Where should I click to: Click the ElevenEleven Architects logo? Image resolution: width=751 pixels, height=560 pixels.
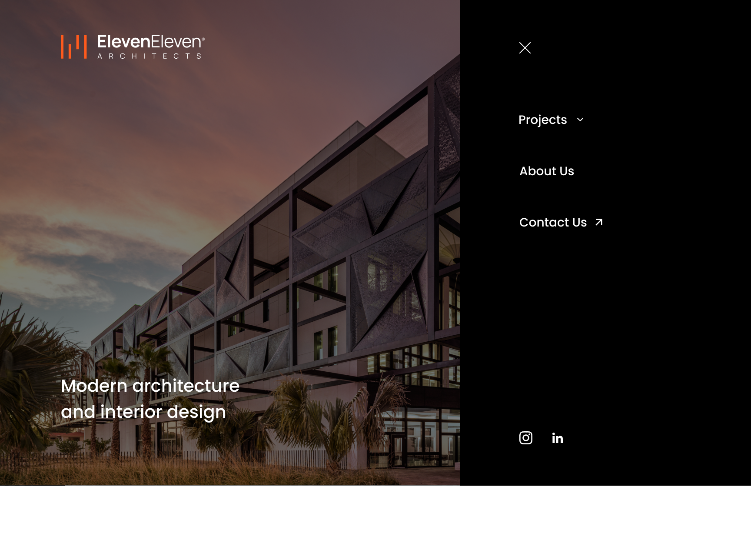click(x=133, y=47)
